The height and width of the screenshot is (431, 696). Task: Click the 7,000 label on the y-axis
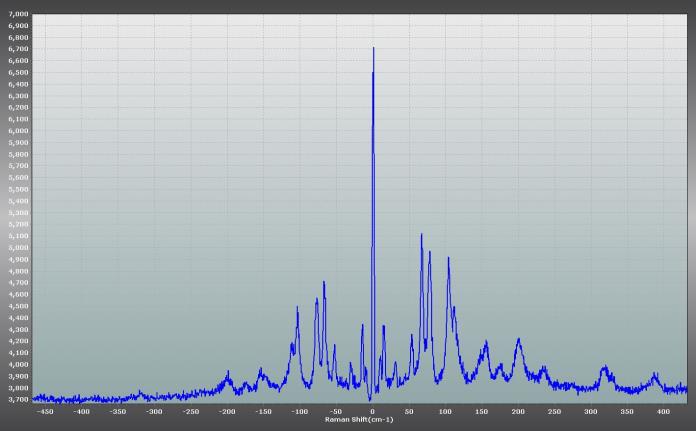(18, 14)
